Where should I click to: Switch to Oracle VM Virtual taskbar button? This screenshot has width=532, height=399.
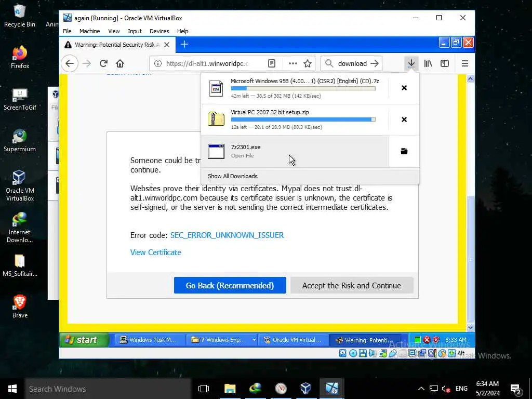[x=293, y=340]
